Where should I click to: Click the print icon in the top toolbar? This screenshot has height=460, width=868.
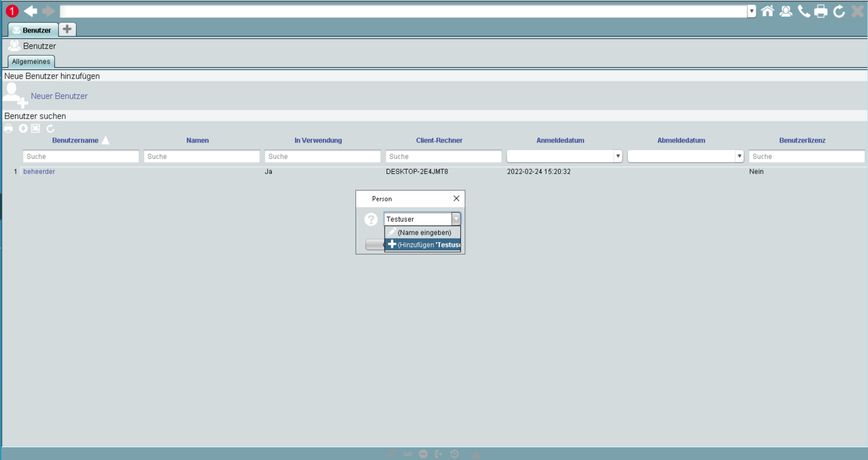pos(821,11)
